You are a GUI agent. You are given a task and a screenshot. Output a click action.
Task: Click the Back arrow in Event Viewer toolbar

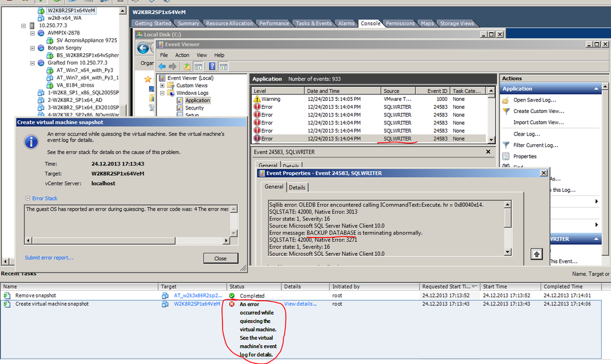pos(162,67)
